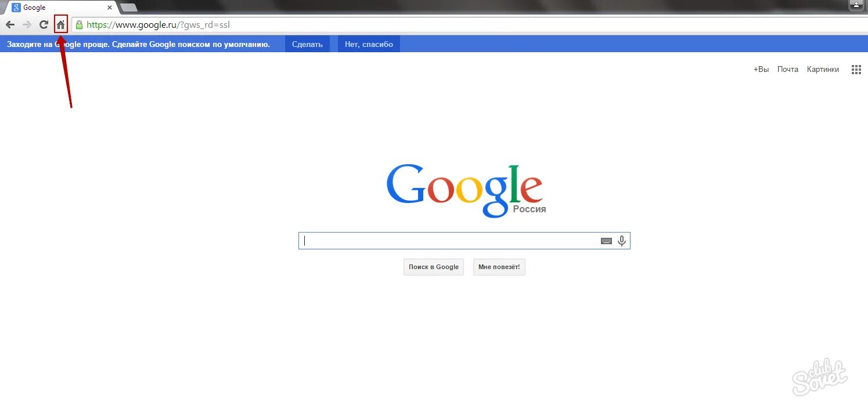Viewport: 868px width, 417px height.
Task: Open the +Вы link
Action: (x=761, y=69)
